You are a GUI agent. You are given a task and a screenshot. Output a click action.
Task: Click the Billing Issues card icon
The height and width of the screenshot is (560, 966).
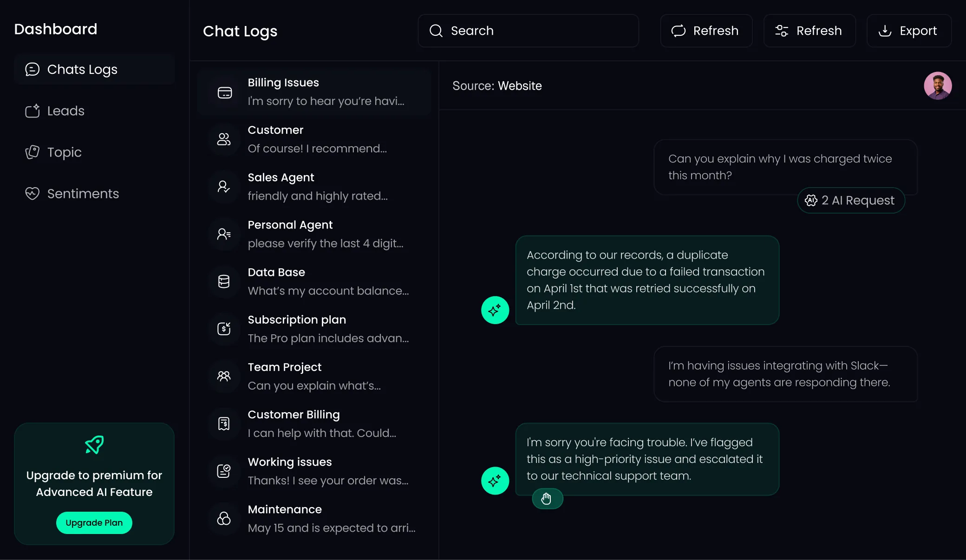point(225,93)
